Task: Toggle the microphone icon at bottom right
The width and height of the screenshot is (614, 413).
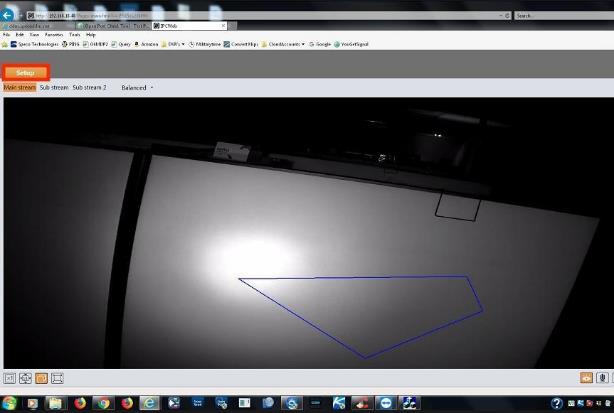Action: [603, 378]
